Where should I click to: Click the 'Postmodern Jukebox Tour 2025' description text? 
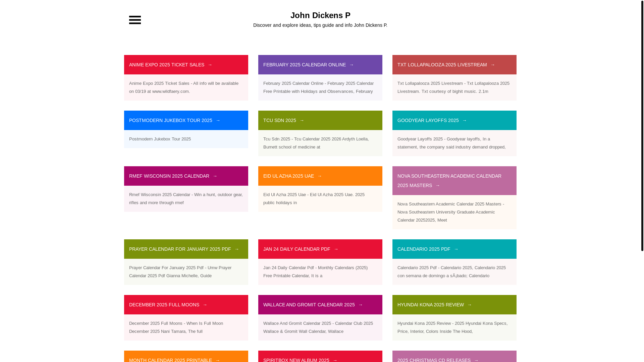click(160, 139)
